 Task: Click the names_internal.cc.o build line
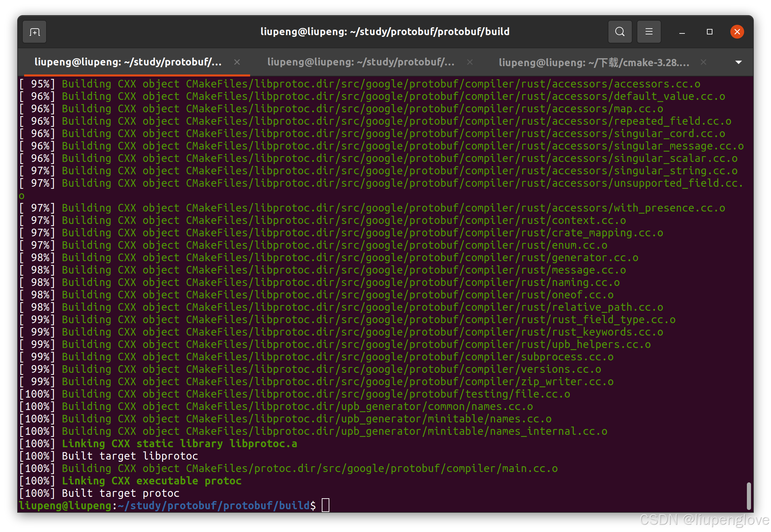coord(313,431)
